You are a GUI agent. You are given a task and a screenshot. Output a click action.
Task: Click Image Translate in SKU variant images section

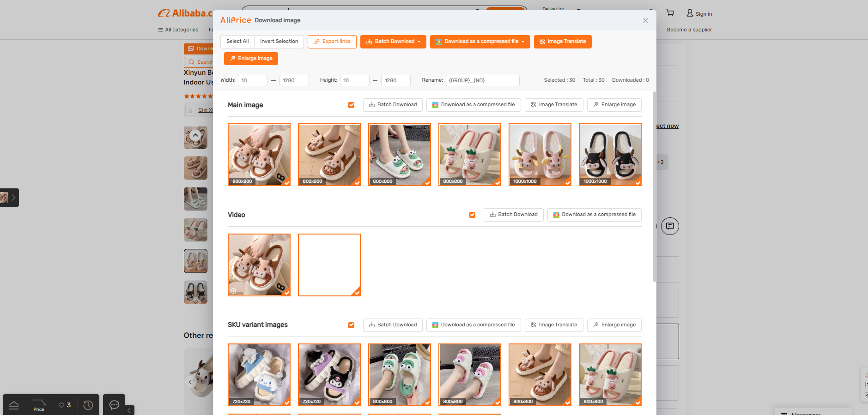point(554,325)
